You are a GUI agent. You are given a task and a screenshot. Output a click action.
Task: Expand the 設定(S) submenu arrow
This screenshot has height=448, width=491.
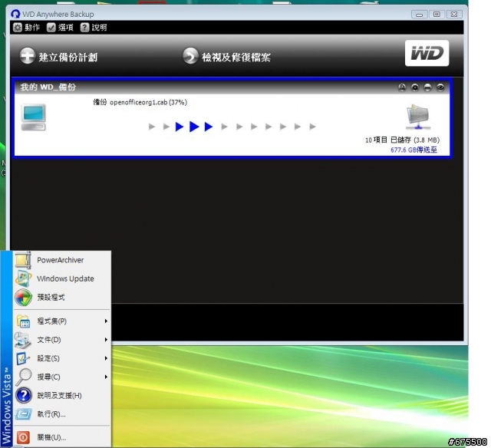(x=106, y=358)
